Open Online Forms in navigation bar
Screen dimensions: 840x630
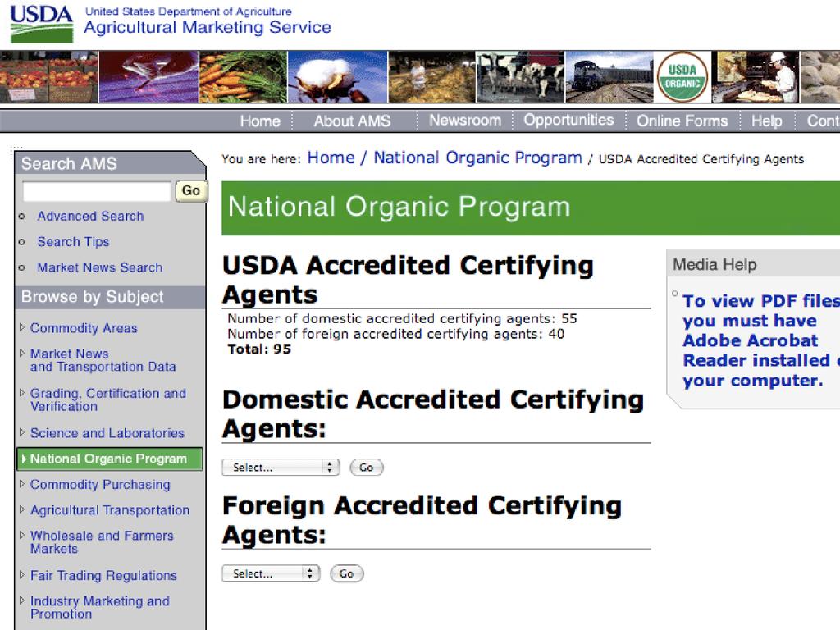click(682, 121)
